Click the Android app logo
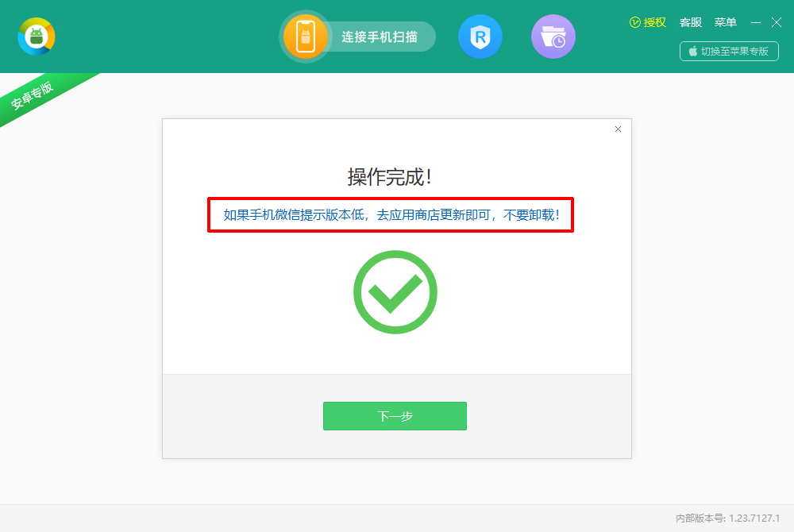794x532 pixels. pos(37,37)
